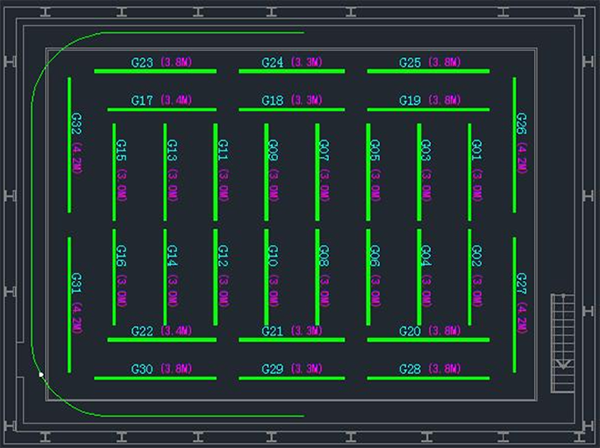Click the G18 label

click(x=272, y=101)
